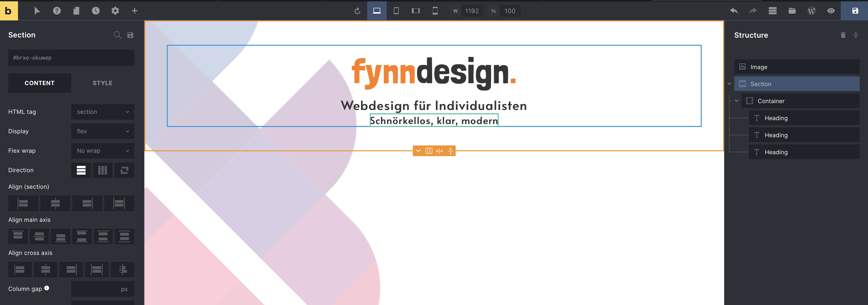Align section to the left
This screenshot has height=305, width=868.
[23, 203]
